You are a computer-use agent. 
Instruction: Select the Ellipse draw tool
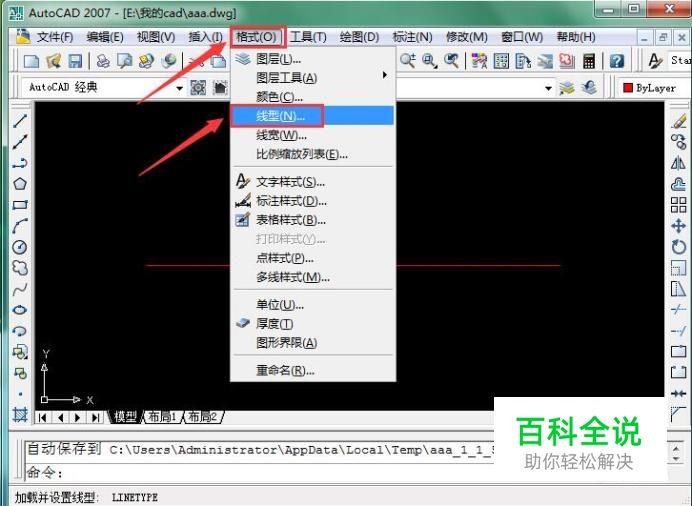coord(20,310)
